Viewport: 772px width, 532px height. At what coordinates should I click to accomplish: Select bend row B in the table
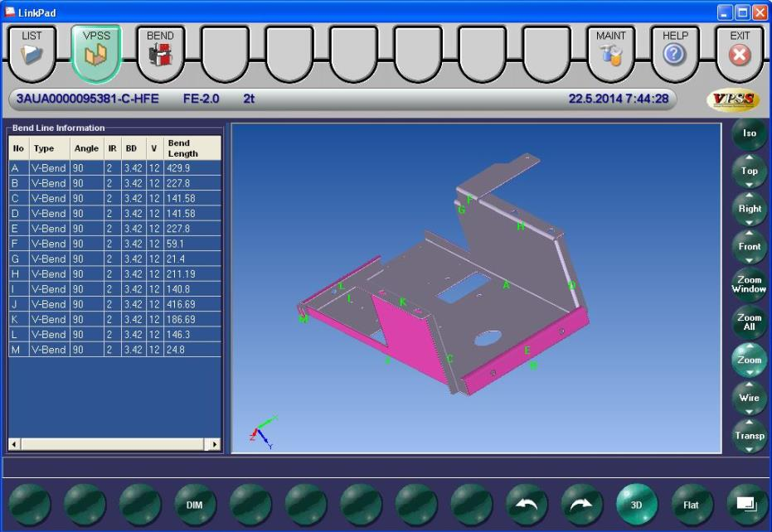coord(114,183)
